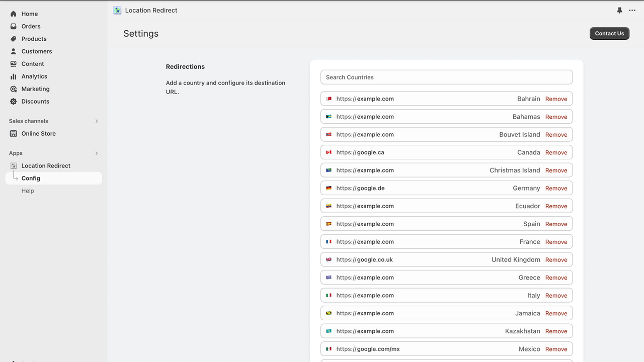
Task: Edit the google.co.uk URL field
Action: pyautogui.click(x=446, y=259)
